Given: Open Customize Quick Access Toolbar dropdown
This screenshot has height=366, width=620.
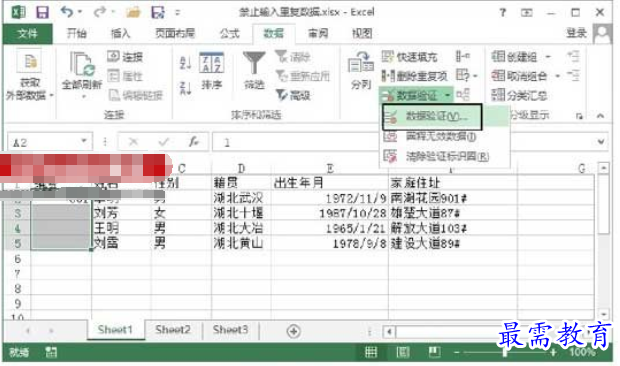Looking at the screenshot, I should pyautogui.click(x=178, y=12).
